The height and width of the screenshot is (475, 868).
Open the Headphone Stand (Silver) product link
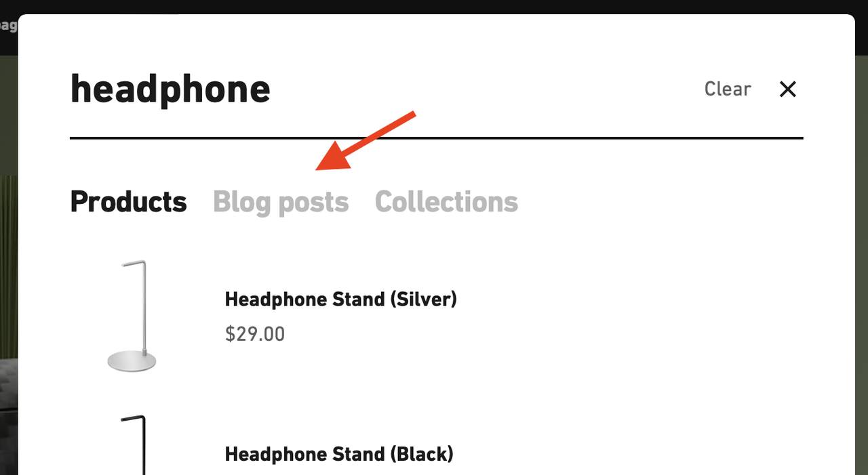[x=341, y=299]
